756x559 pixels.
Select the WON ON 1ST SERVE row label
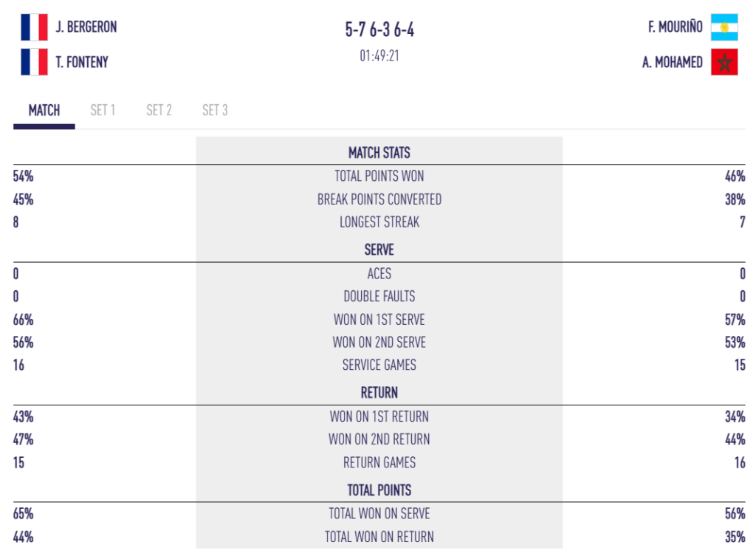click(379, 320)
